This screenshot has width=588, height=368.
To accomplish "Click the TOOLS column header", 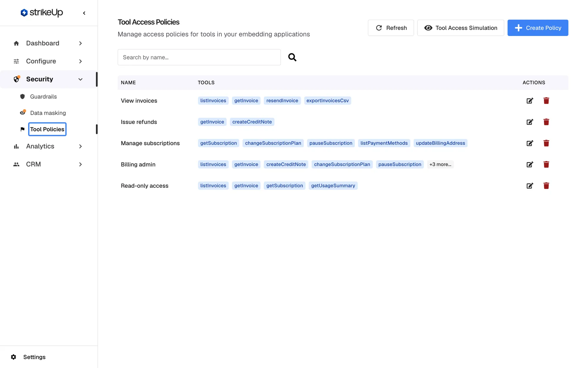I will pyautogui.click(x=206, y=82).
